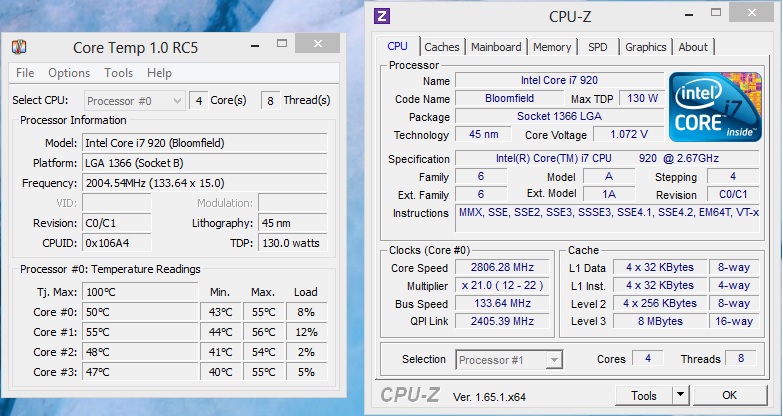The image size is (783, 416).
Task: Switch to the Mainboard tab
Action: (x=496, y=47)
